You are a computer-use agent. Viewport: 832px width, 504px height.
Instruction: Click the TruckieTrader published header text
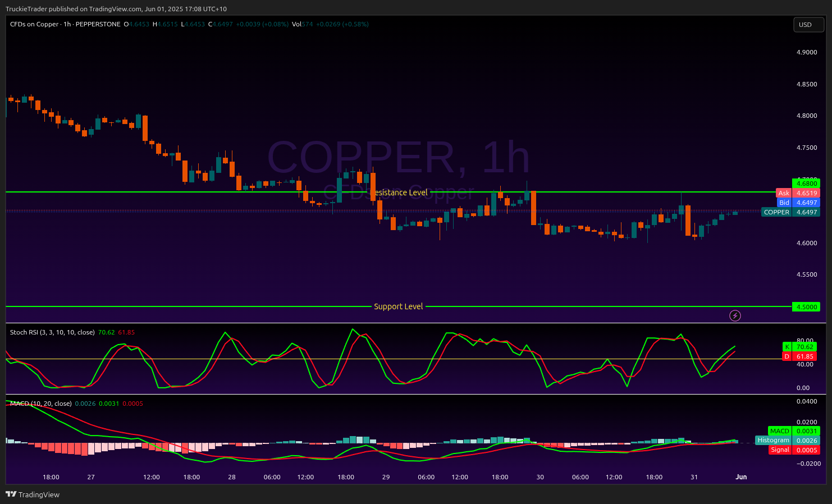(x=116, y=9)
